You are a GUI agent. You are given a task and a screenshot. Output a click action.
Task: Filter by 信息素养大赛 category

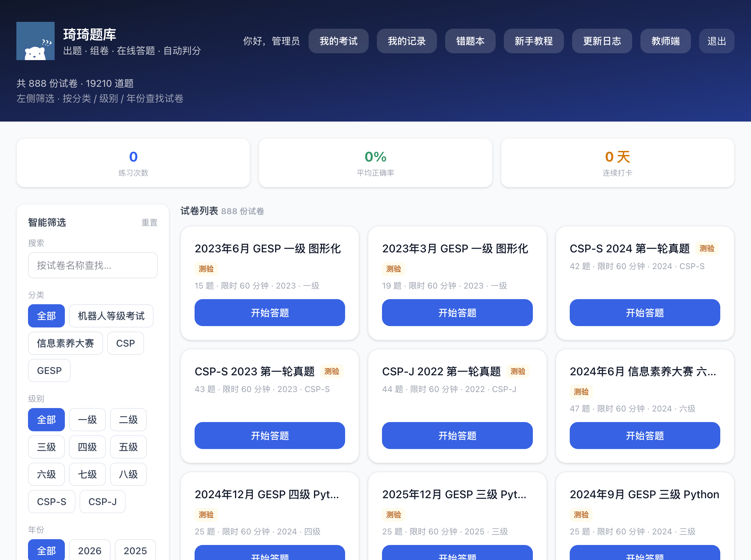pyautogui.click(x=66, y=343)
